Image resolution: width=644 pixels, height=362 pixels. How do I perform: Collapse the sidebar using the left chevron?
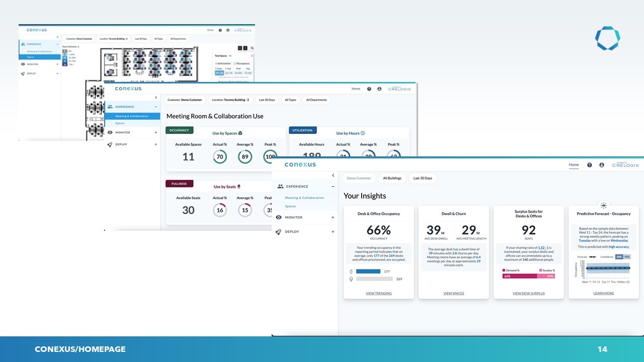click(x=333, y=175)
